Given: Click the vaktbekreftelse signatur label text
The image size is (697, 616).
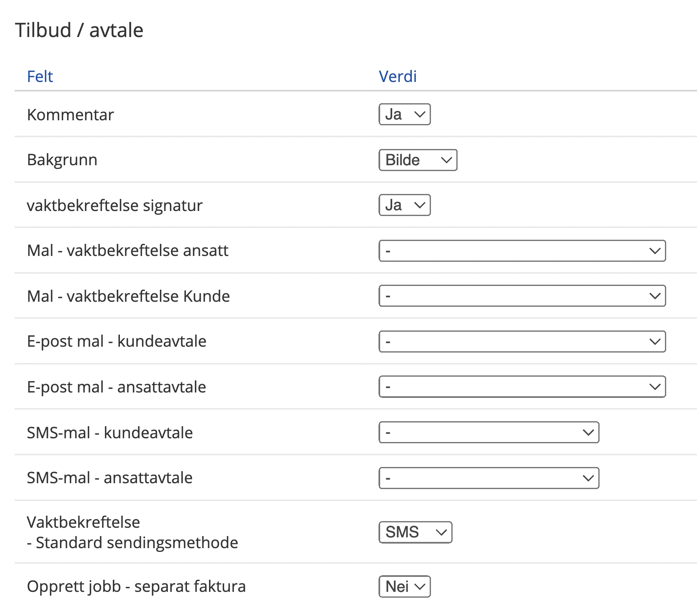Looking at the screenshot, I should point(115,206).
